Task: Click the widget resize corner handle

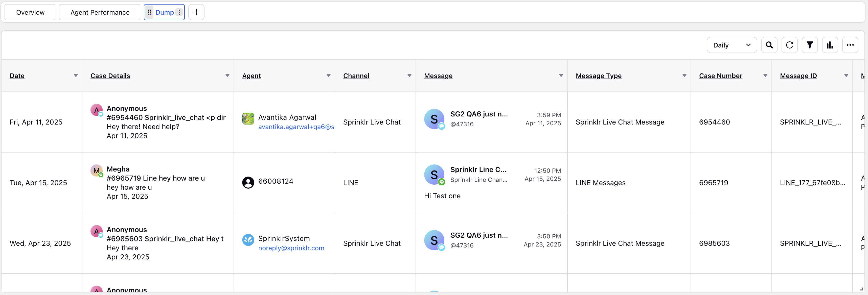Action: click(x=861, y=289)
